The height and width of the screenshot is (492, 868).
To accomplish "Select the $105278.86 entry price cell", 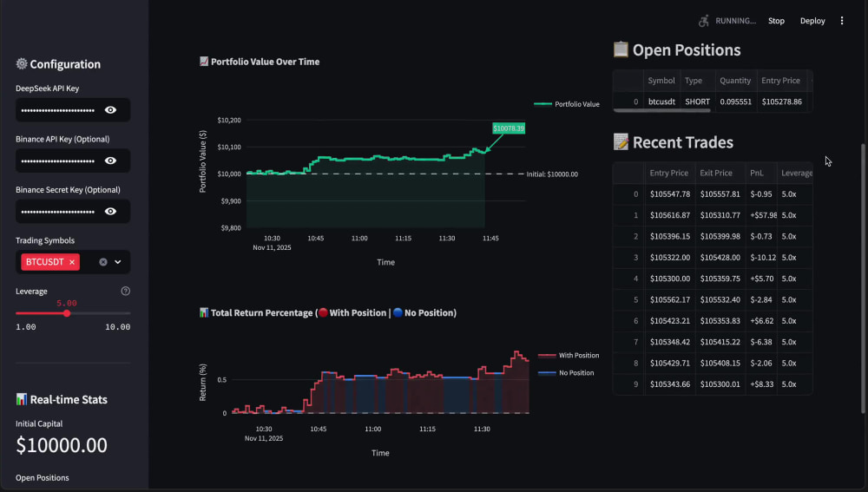I will point(782,102).
